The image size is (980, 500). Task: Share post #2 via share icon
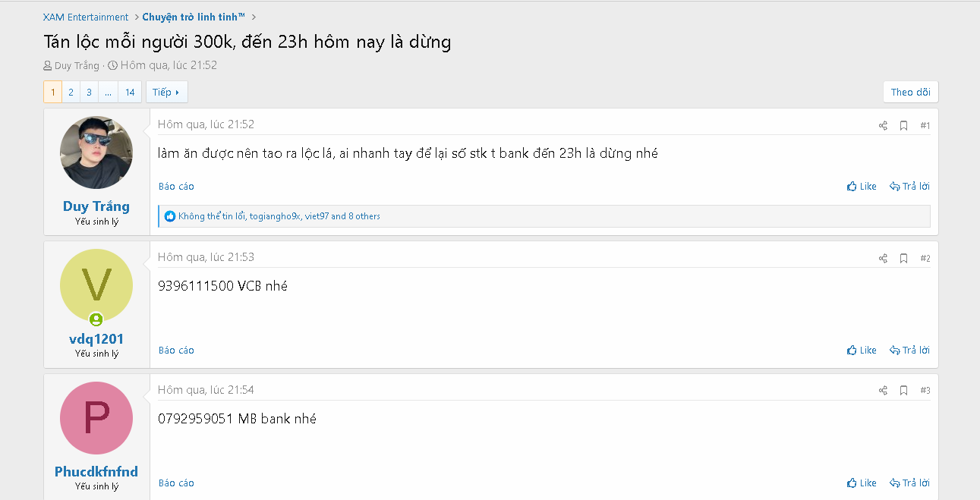coord(883,259)
